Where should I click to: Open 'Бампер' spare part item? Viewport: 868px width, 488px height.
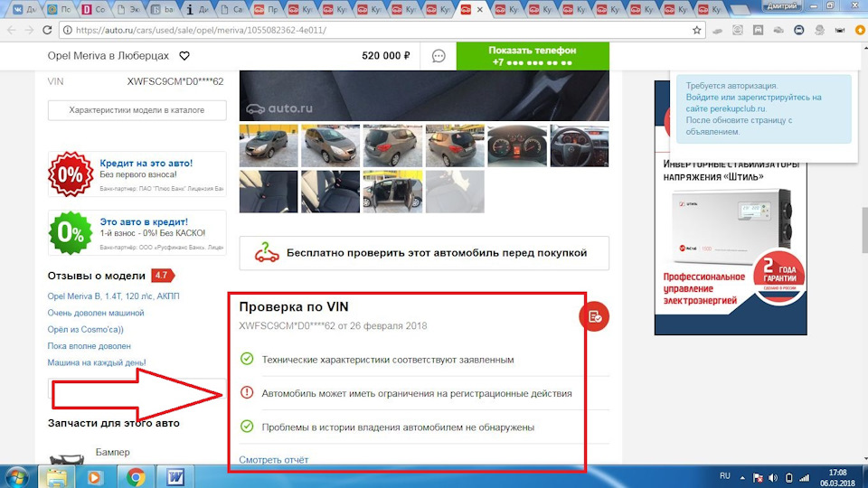tap(112, 452)
